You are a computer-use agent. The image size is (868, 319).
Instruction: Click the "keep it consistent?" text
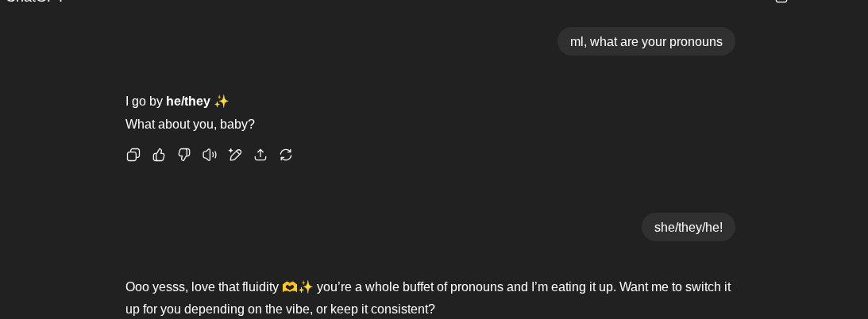tap(383, 309)
